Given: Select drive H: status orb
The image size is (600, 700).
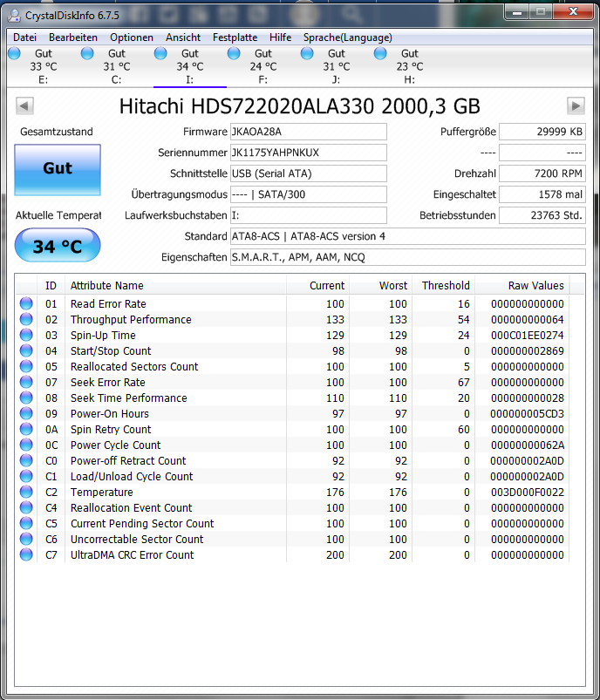Looking at the screenshot, I should 380,53.
